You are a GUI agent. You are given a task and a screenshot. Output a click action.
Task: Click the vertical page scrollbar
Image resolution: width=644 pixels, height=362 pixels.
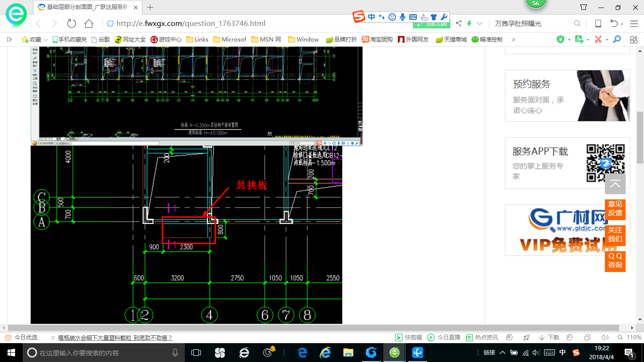pyautogui.click(x=640, y=138)
